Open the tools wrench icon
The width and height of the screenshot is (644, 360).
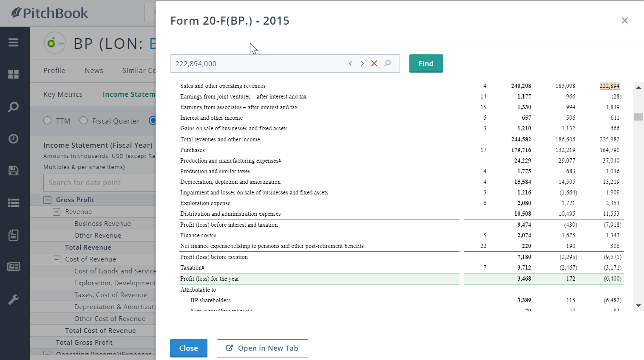click(x=14, y=299)
